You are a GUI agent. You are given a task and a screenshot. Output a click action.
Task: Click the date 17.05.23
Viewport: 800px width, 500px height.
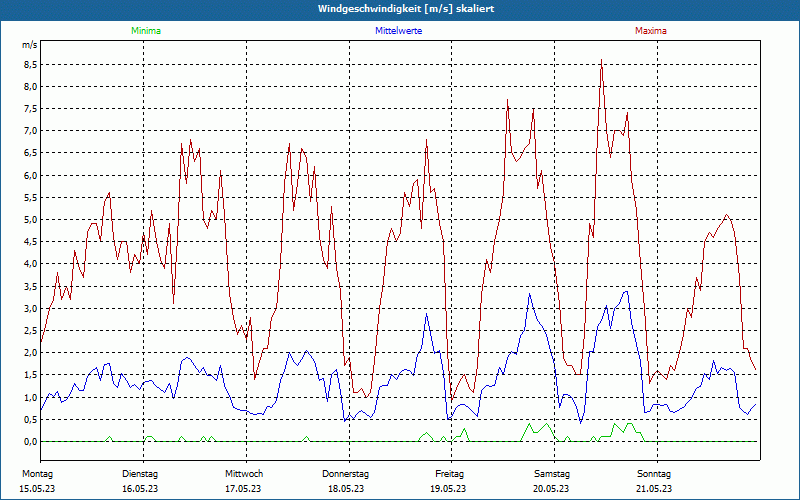[x=243, y=489]
